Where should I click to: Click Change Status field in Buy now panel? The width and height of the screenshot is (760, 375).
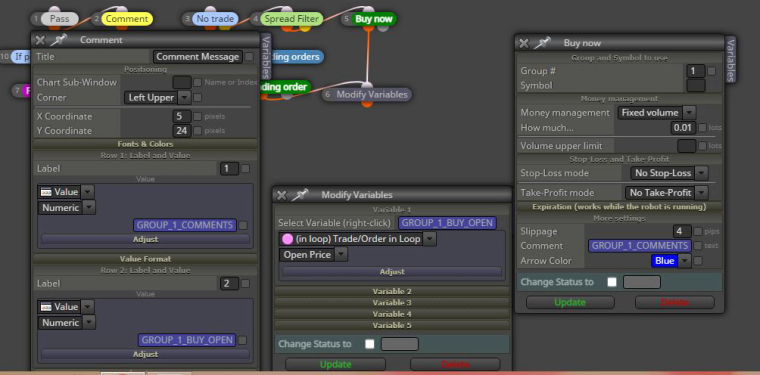642,282
